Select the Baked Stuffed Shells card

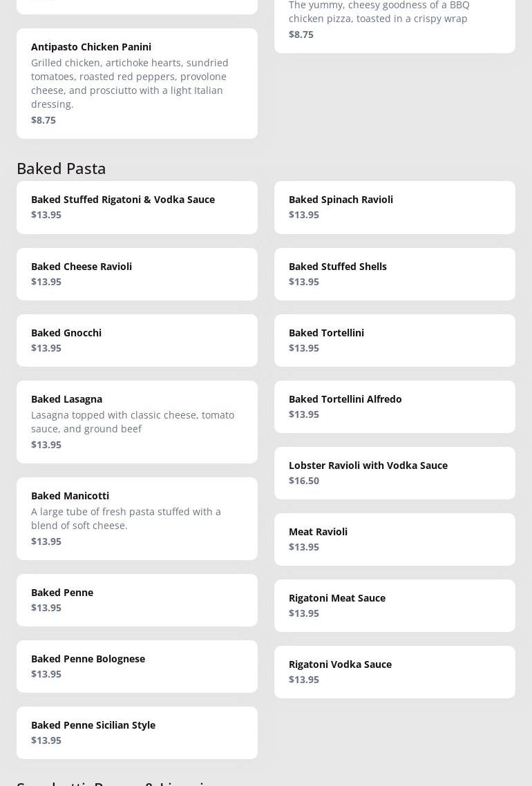pos(394,274)
